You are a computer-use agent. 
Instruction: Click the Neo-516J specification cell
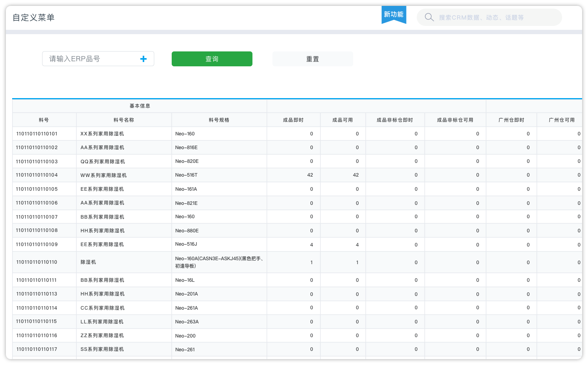coord(186,244)
